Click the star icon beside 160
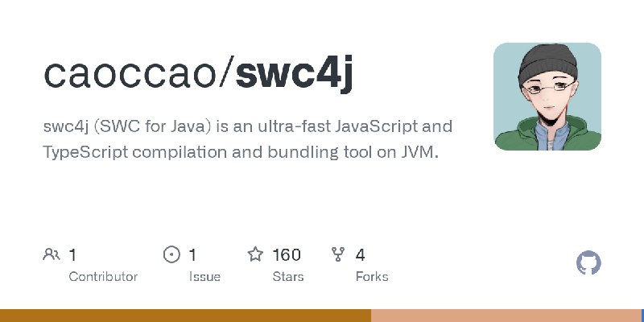Image resolution: width=644 pixels, height=322 pixels. point(255,254)
